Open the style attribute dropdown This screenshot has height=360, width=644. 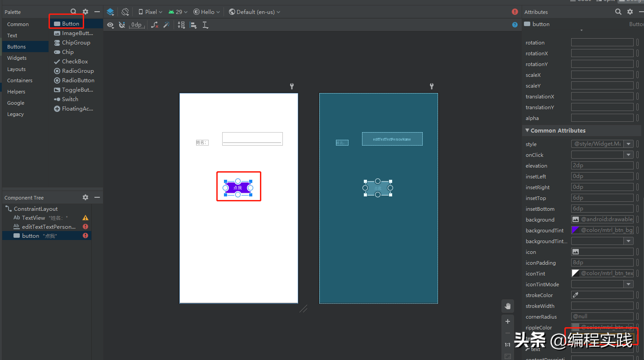(628, 144)
